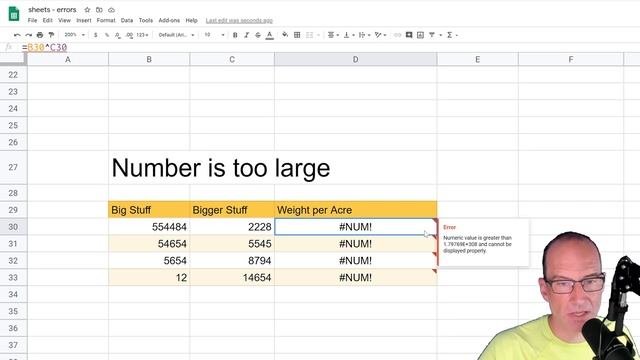Open the View menu
Viewport: 640px width, 360px height.
click(64, 20)
